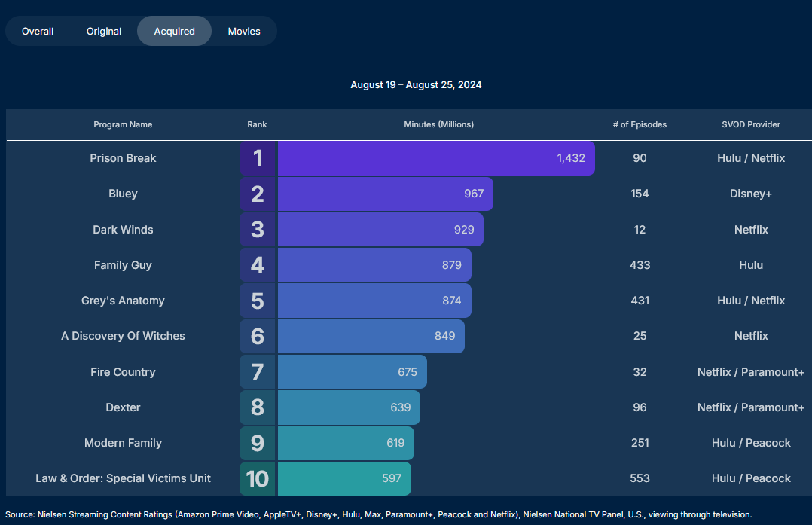This screenshot has width=812, height=525.
Task: Click the rank 5 badge
Action: [258, 301]
